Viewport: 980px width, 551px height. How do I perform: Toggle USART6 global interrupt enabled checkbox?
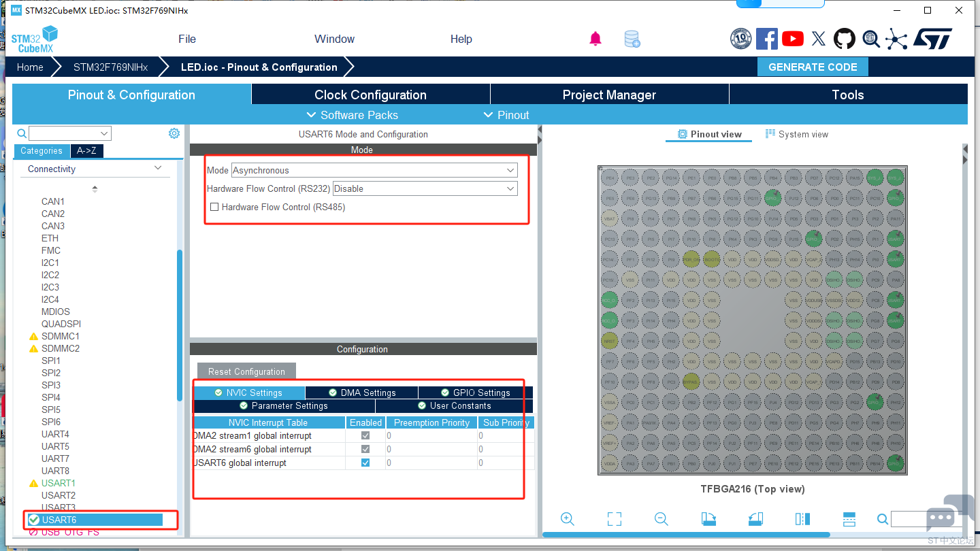365,463
